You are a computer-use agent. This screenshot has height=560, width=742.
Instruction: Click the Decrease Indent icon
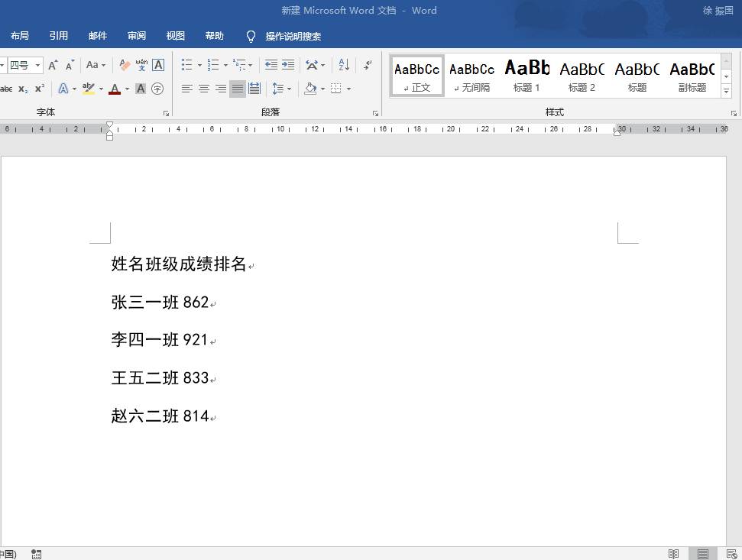[x=271, y=65]
